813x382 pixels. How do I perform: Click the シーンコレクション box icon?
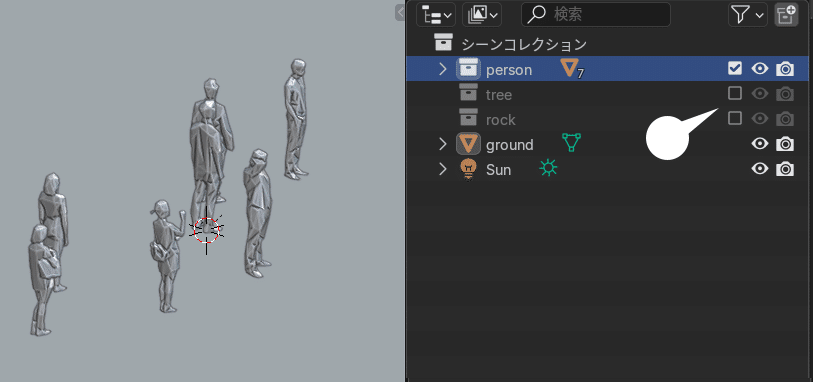click(x=443, y=43)
